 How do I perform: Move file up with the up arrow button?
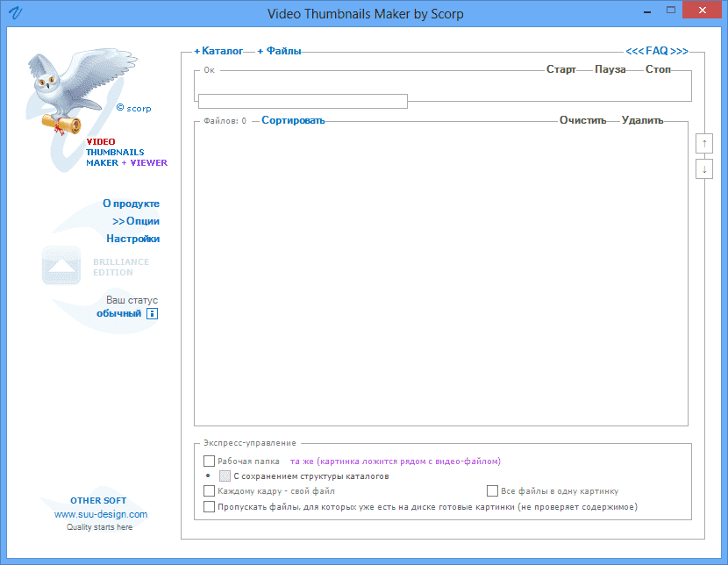pos(703,143)
